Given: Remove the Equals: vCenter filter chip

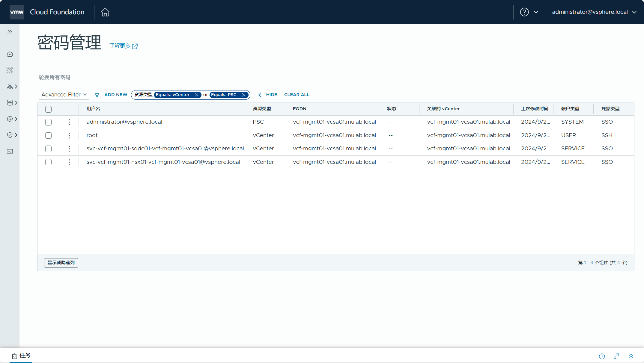Looking at the screenshot, I should pyautogui.click(x=197, y=95).
